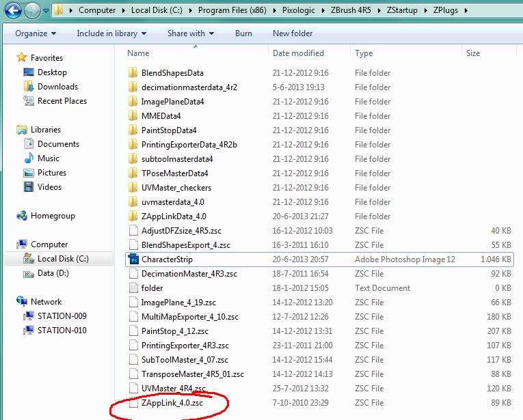Viewport: 523px width, 420px height.
Task: Select the ImagePlane_4_19.zsc file name
Action: [178, 302]
